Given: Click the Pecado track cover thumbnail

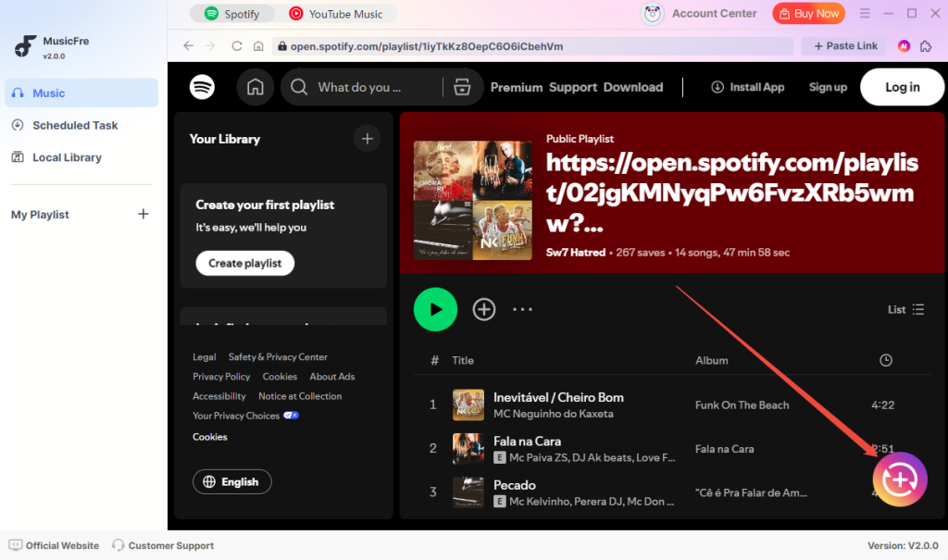Looking at the screenshot, I should 468,492.
